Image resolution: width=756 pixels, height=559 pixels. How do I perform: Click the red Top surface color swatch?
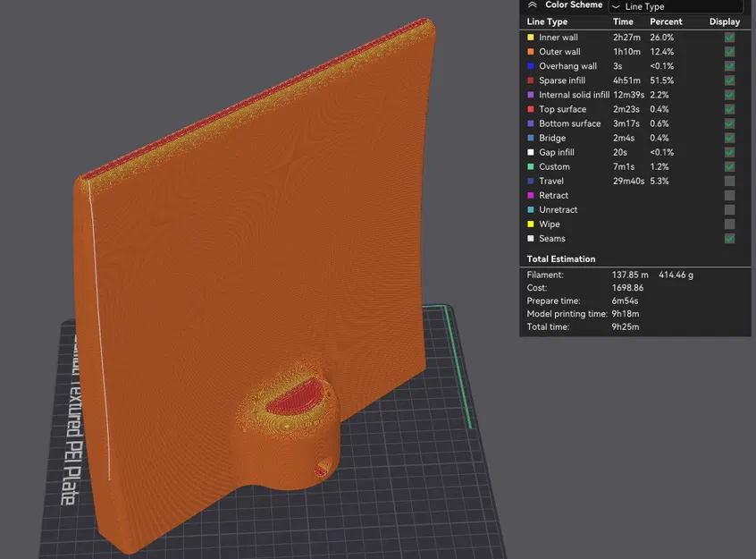point(530,109)
